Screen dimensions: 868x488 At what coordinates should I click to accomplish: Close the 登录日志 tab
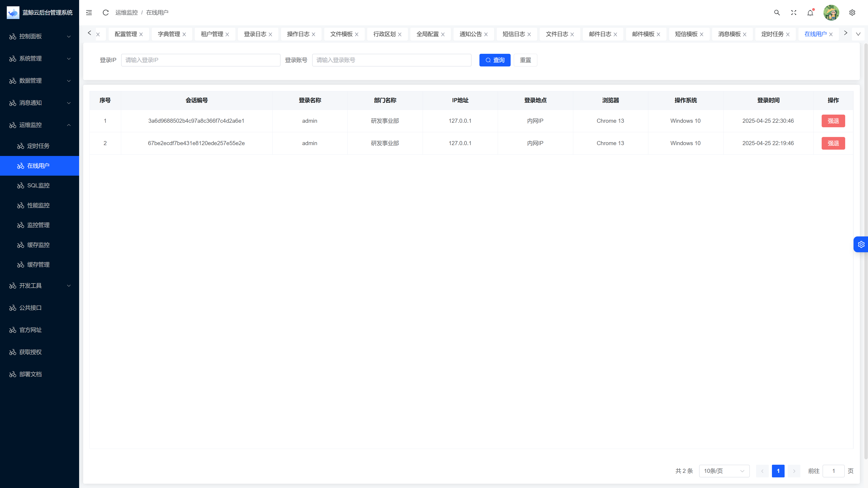click(271, 34)
